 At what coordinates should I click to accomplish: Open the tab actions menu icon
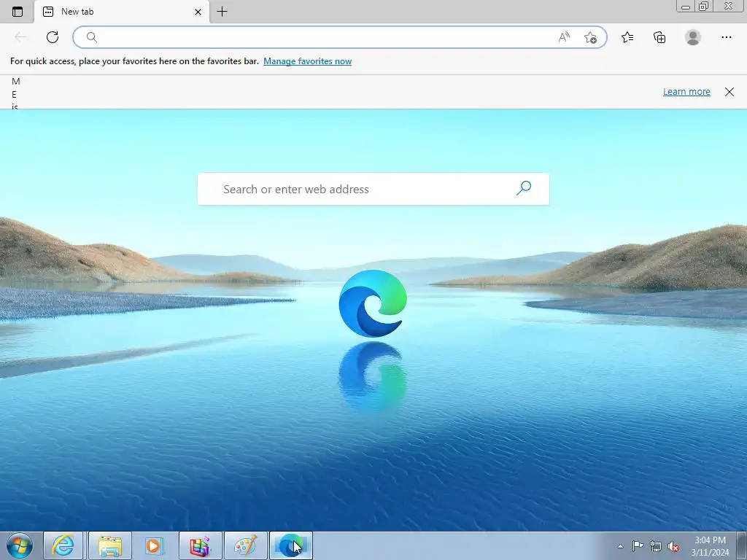click(x=18, y=12)
